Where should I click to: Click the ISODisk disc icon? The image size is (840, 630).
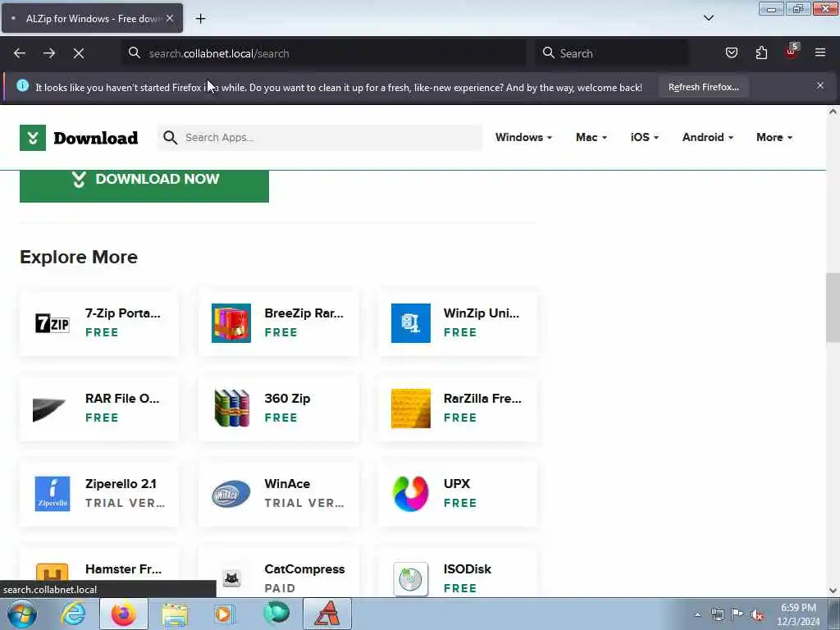point(410,579)
